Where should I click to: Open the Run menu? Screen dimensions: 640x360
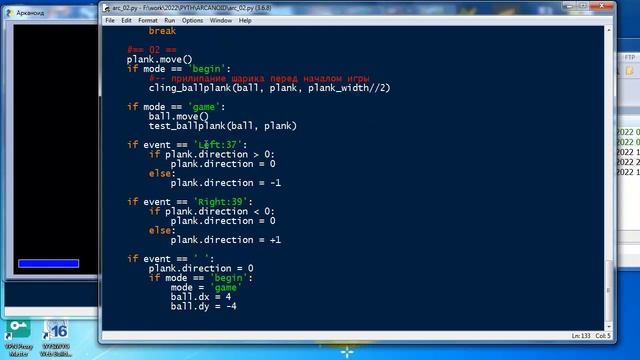point(169,20)
